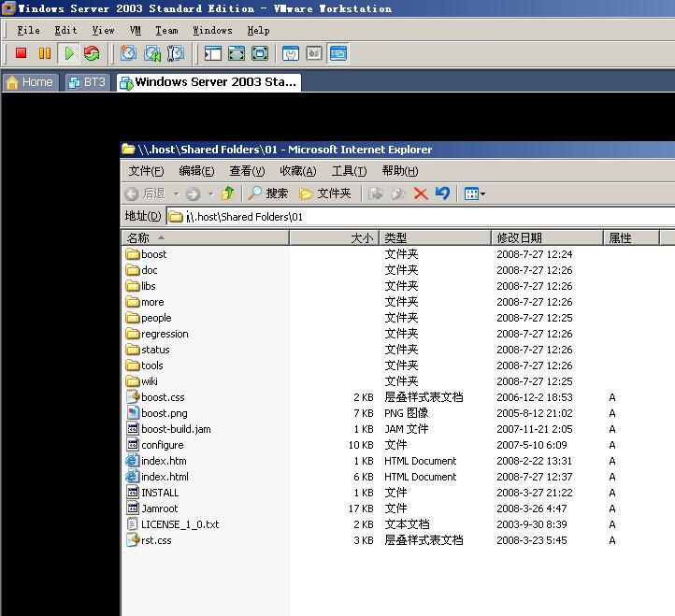The height and width of the screenshot is (616, 675).
Task: Click the address bar path field
Action: point(420,217)
